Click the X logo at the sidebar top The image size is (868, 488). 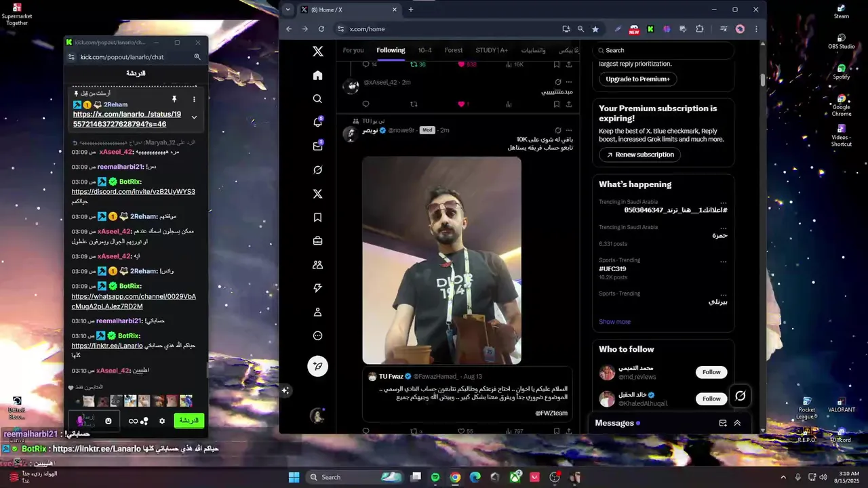coord(317,52)
